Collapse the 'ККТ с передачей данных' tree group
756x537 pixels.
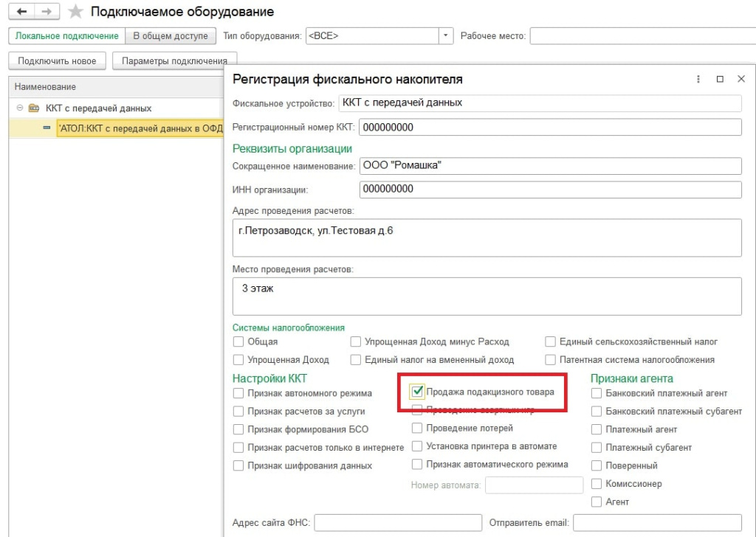(21, 108)
